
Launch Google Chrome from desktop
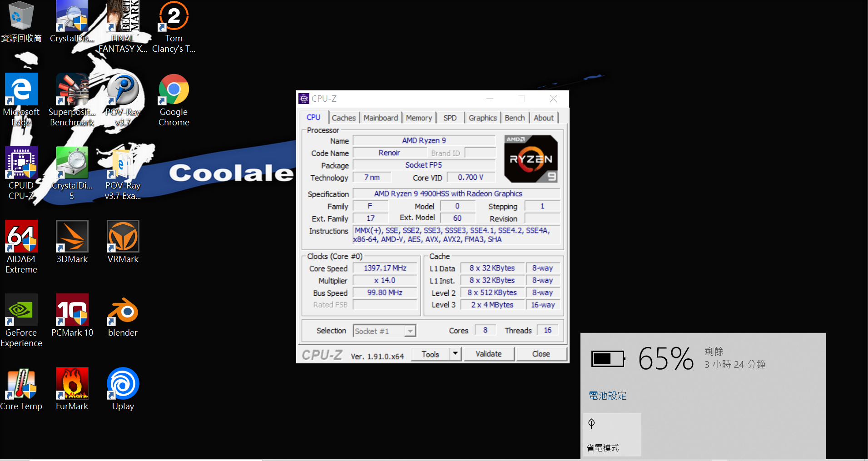pyautogui.click(x=174, y=100)
